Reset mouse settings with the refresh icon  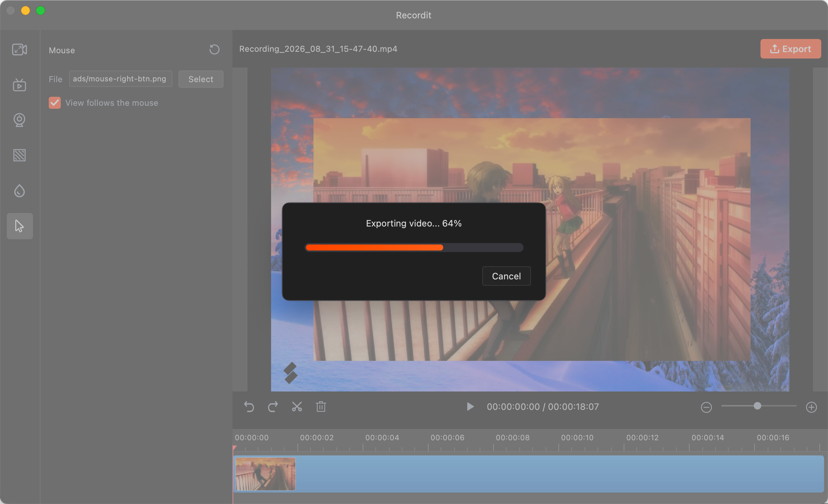tap(214, 49)
